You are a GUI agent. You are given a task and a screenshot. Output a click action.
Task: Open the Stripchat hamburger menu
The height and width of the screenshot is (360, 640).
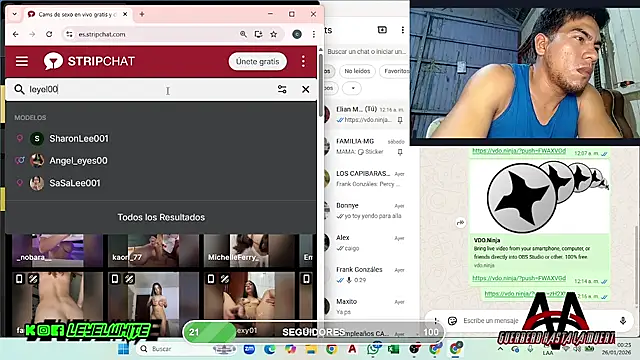tap(22, 62)
